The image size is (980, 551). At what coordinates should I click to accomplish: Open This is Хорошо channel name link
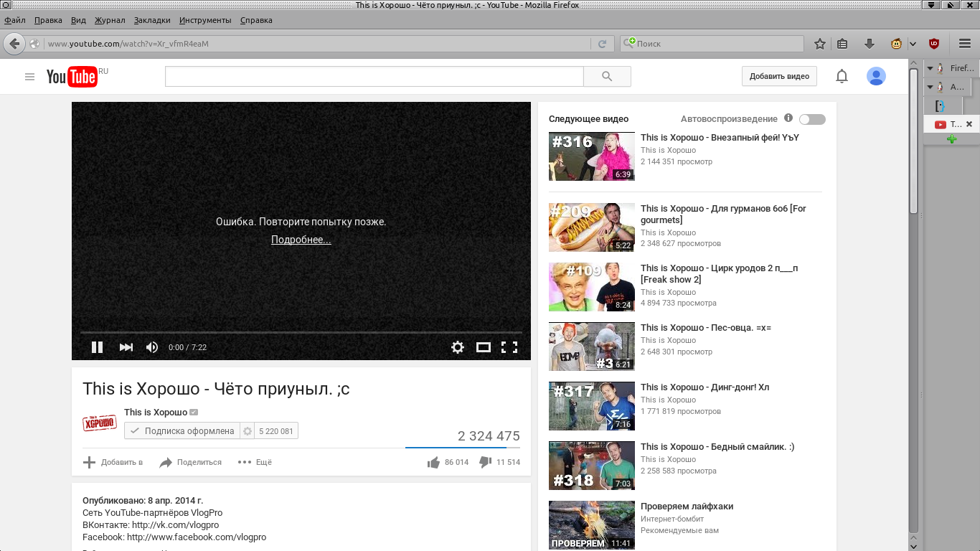pos(156,412)
